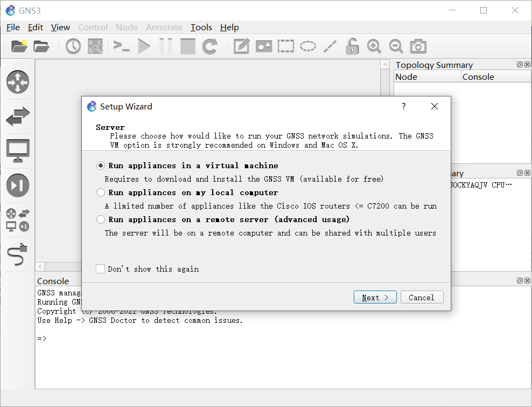The width and height of the screenshot is (532, 407).
Task: Open the View menu
Action: point(60,27)
